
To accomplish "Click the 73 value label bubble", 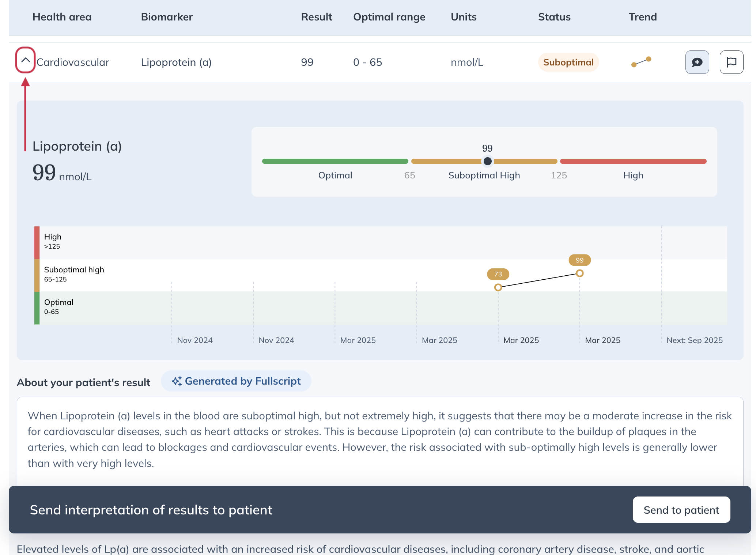I will click(498, 274).
